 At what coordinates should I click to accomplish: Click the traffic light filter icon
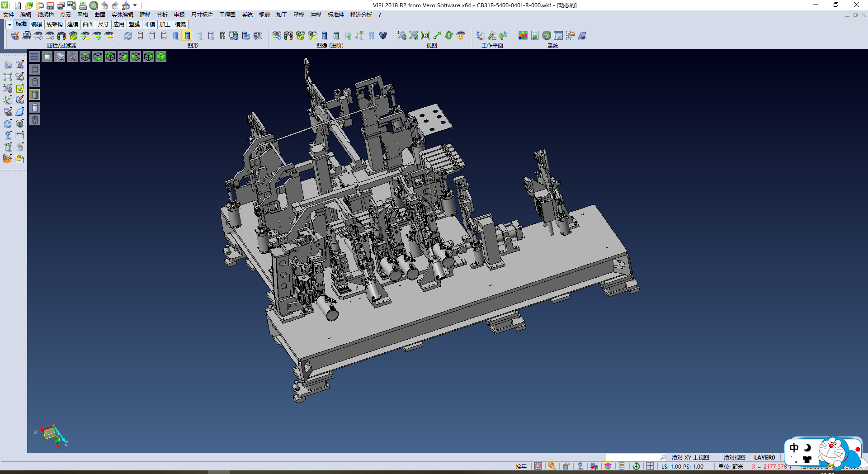[x=61, y=35]
